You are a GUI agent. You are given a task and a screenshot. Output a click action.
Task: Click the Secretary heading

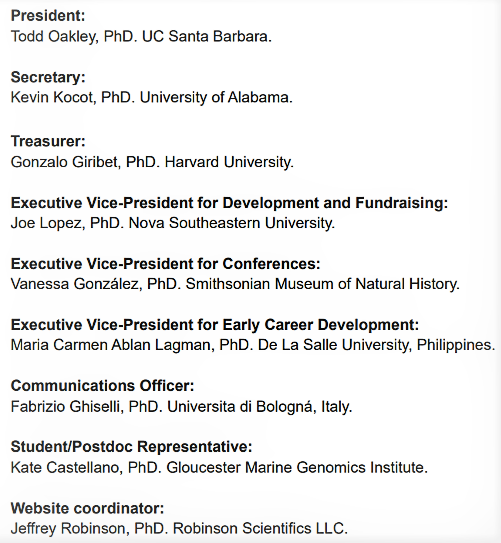[48, 78]
